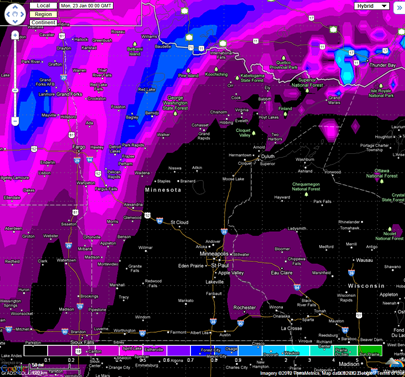Click the I-90 shield near Mitchell
The height and width of the screenshot is (377, 405).
point(9,329)
